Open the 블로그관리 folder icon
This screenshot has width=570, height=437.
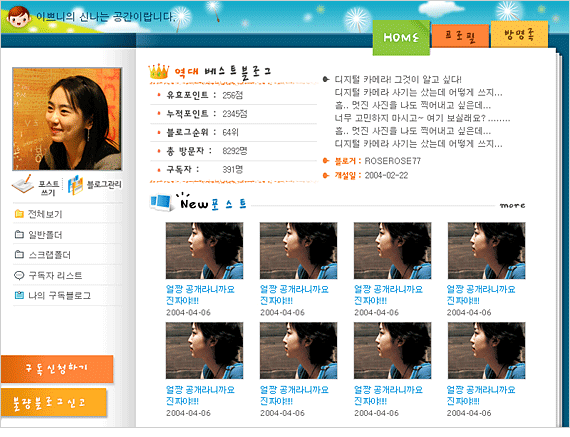pyautogui.click(x=76, y=185)
